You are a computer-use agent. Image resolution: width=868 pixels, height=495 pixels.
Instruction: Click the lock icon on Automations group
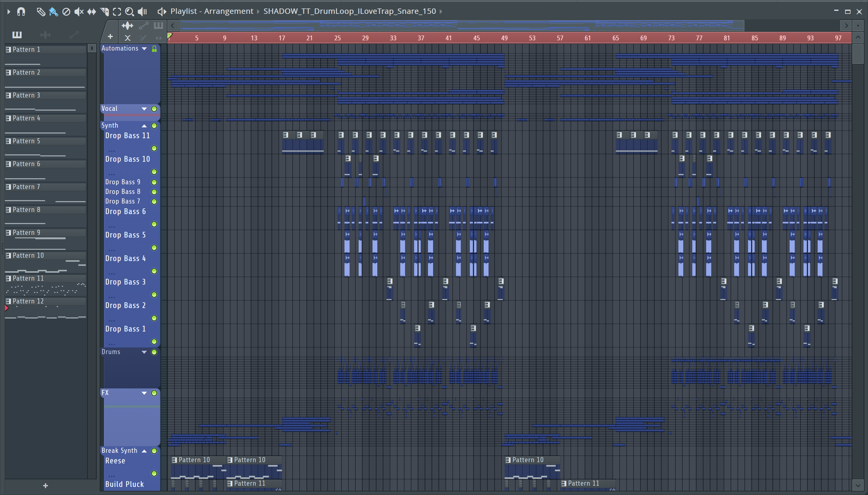pyautogui.click(x=154, y=48)
